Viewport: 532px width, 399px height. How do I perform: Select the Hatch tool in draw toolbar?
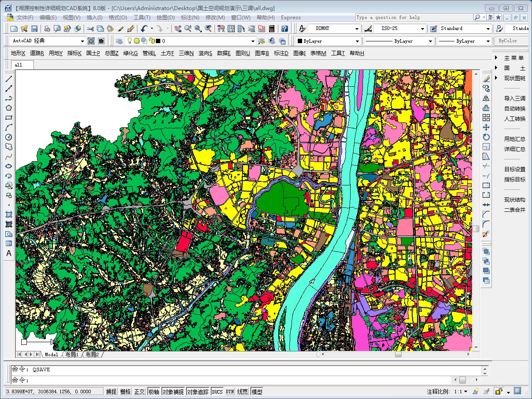8,214
